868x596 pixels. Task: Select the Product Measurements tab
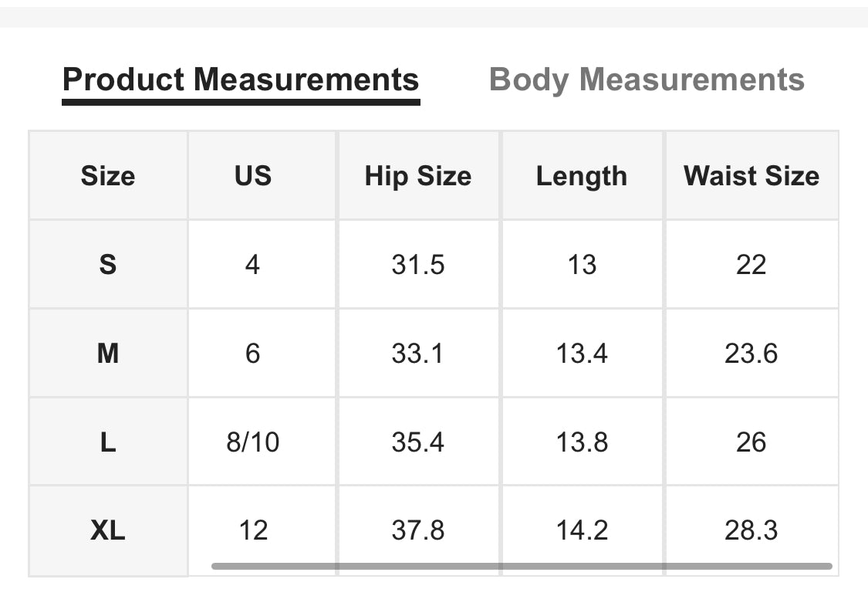pyautogui.click(x=241, y=80)
